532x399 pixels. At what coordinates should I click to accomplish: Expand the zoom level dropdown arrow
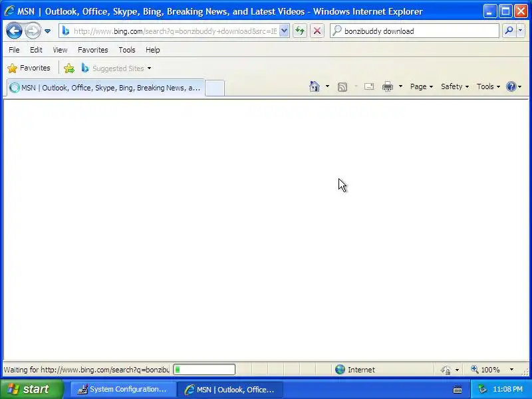(511, 370)
